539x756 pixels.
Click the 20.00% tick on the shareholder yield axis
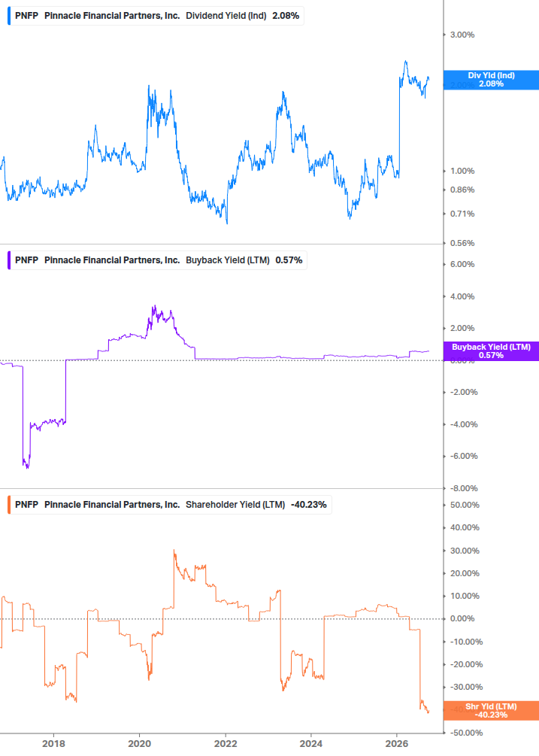tap(465, 573)
